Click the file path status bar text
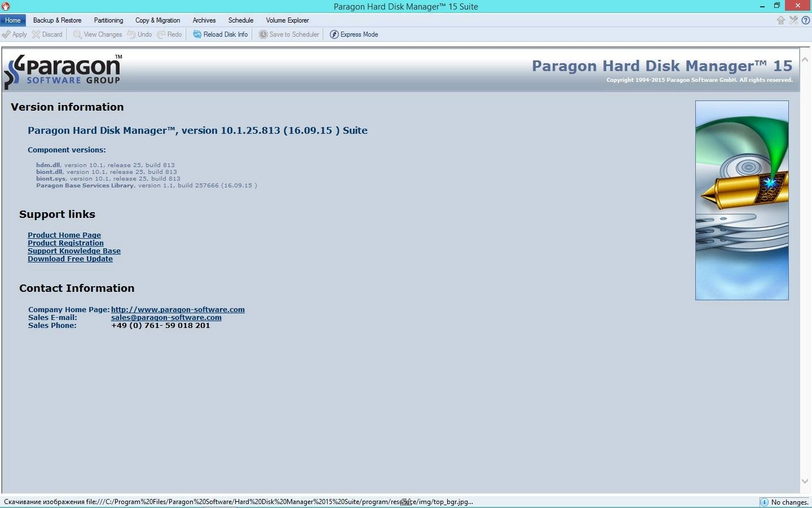This screenshot has height=508, width=812. click(239, 502)
